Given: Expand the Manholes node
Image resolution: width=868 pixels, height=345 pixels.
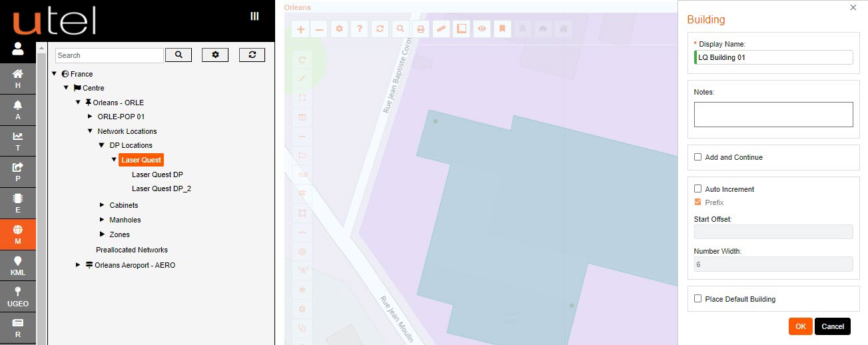Looking at the screenshot, I should point(102,220).
